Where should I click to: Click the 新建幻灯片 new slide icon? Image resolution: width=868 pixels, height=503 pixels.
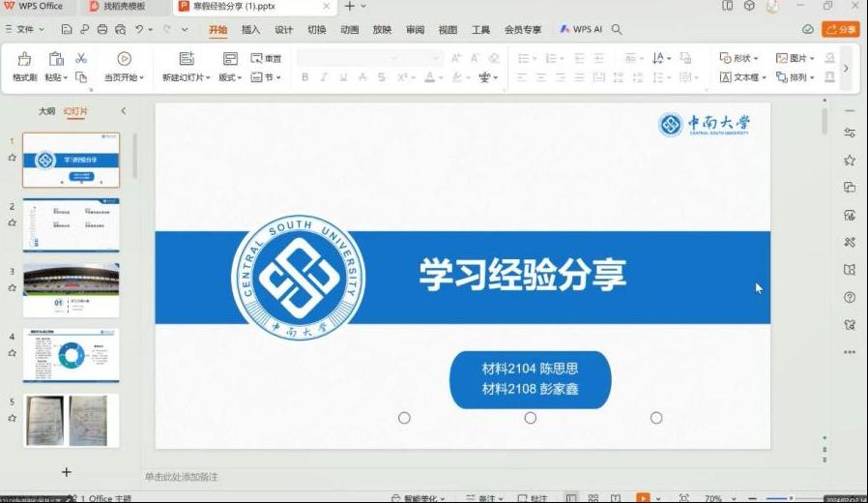187,60
